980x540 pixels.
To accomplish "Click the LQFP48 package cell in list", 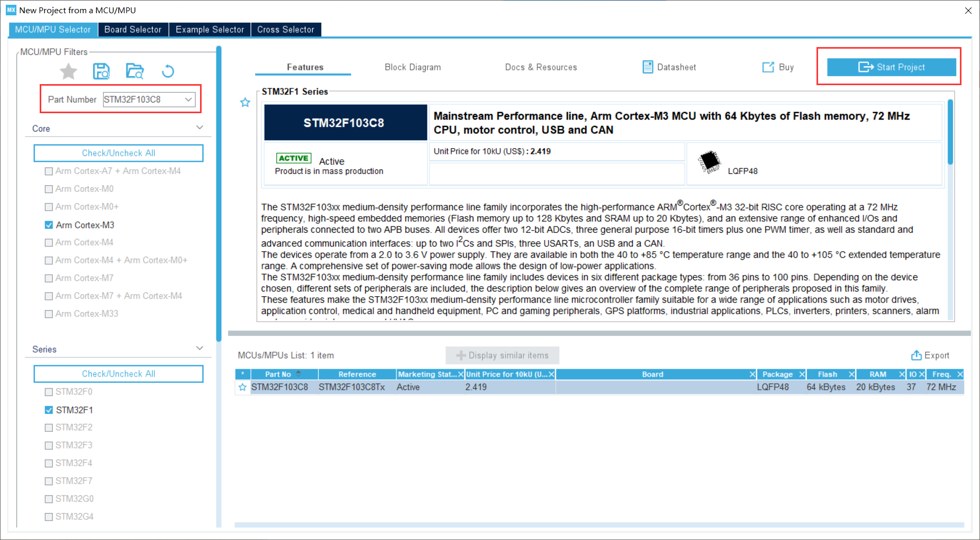I will [x=773, y=387].
